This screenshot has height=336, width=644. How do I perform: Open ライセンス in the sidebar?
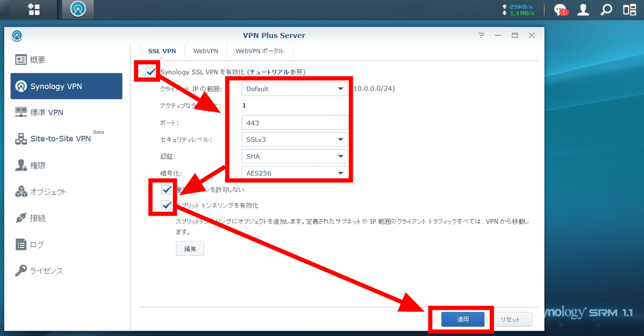(x=67, y=271)
